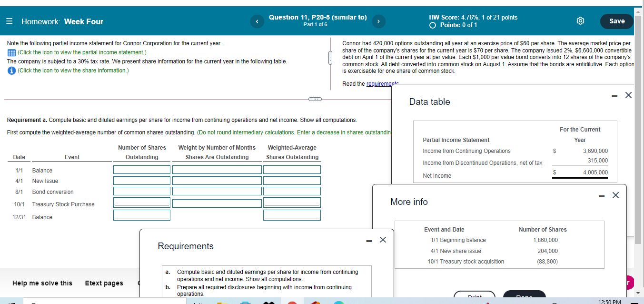Click the Net Income value 4,005,000
Screen dimensions: 644x304
(595, 172)
